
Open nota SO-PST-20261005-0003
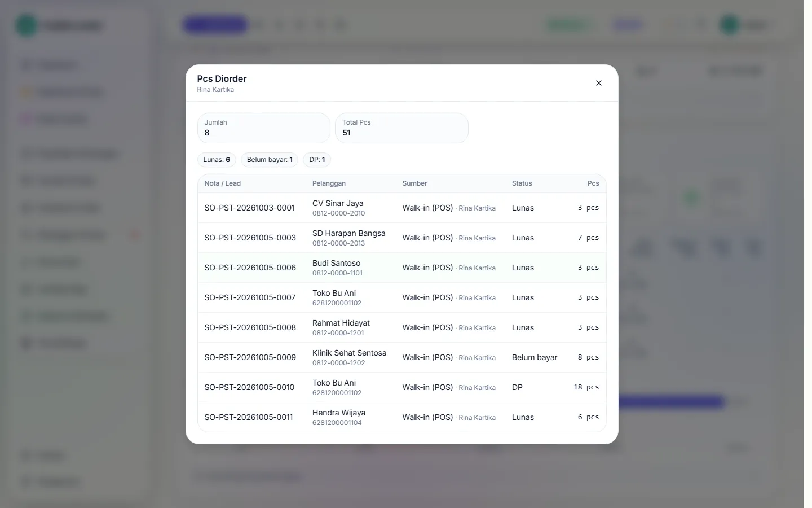click(x=250, y=238)
